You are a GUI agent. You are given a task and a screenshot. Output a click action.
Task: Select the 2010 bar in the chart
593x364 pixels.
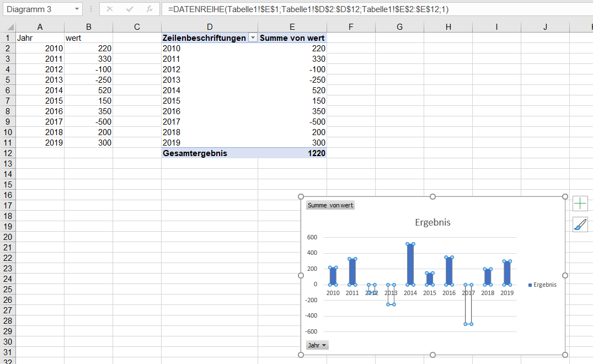click(x=333, y=276)
